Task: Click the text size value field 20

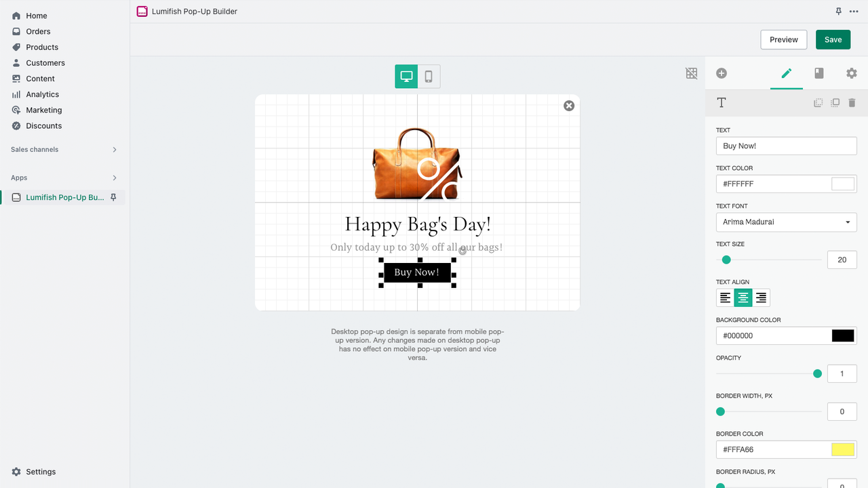Action: coord(842,260)
